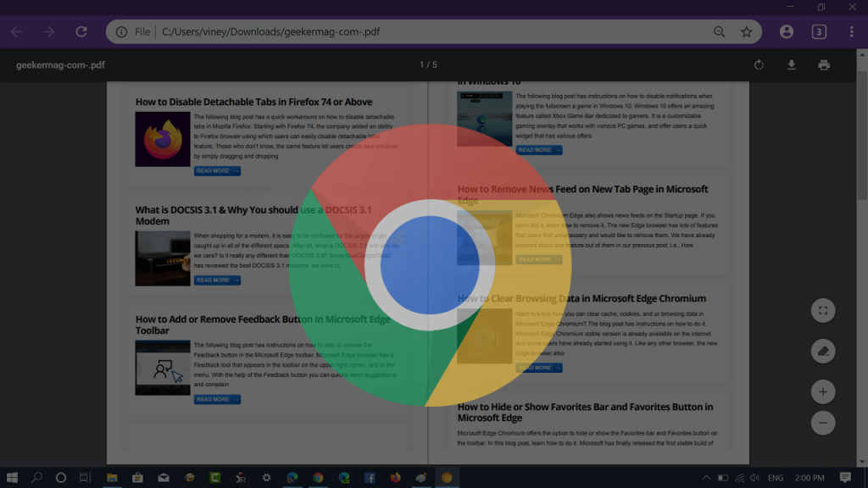Open the Windows Start menu

click(12, 478)
